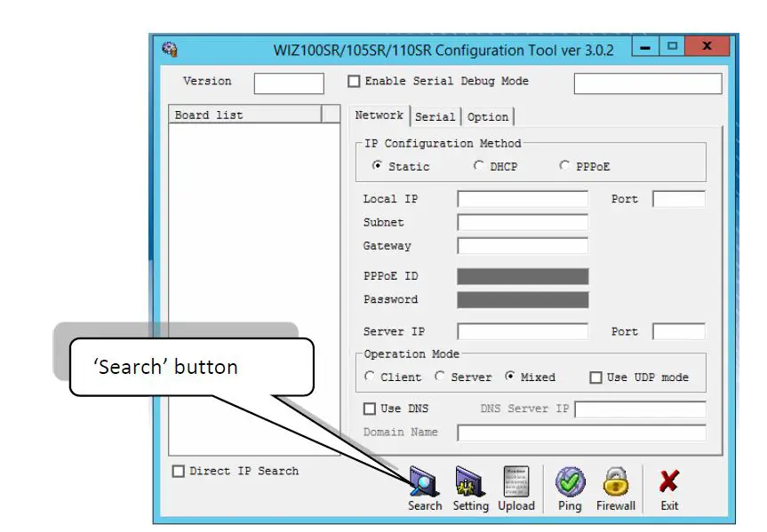Screen dimensions: 767x532
Task: Click the app icon in title bar
Action: (x=170, y=49)
